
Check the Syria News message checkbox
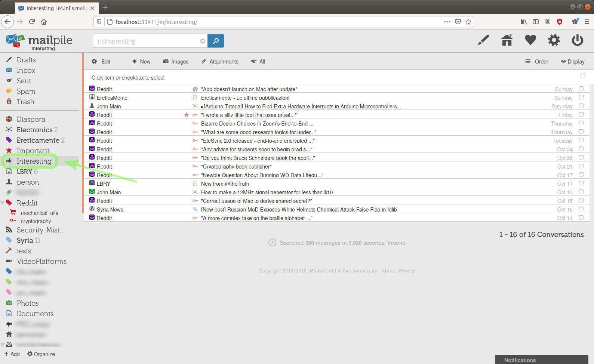click(x=581, y=209)
